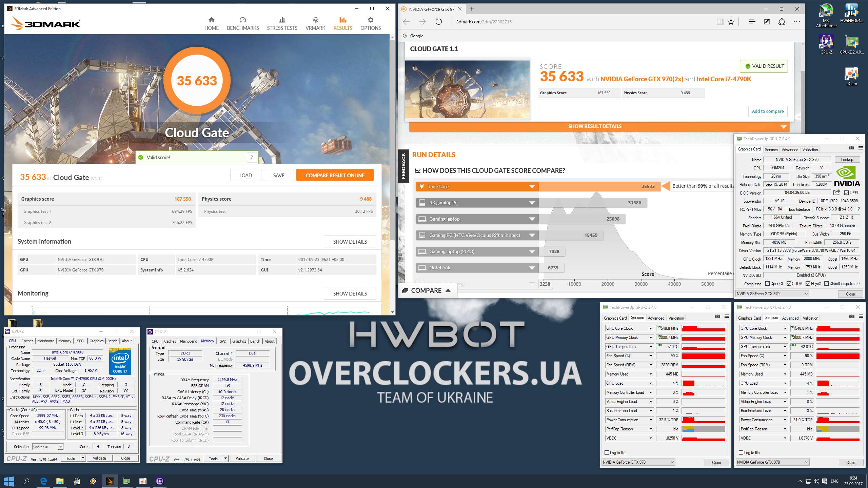Click BIOS Version export icon in GPU-Z
Viewport: 868px width, 488px height.
click(x=836, y=192)
